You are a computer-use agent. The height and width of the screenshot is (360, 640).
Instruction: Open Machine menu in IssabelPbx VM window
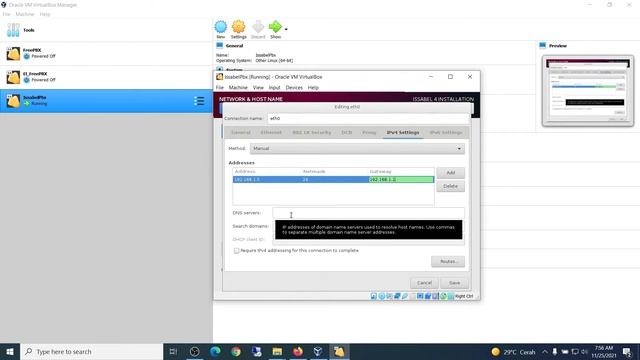pos(238,87)
